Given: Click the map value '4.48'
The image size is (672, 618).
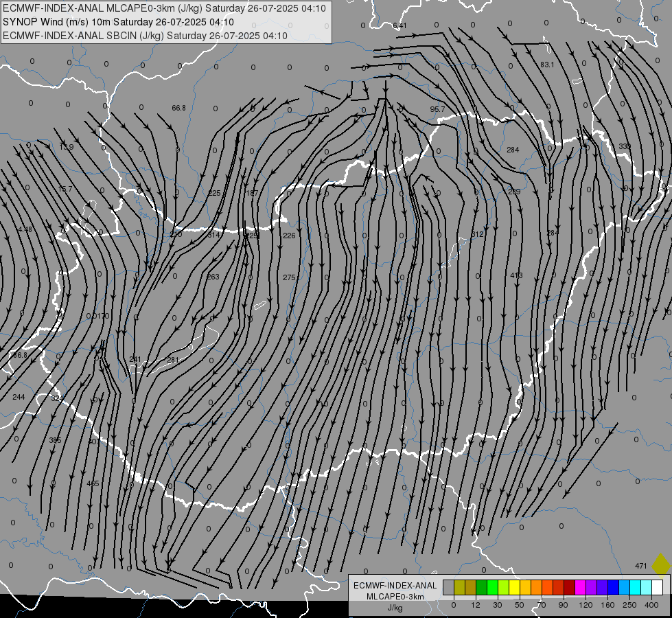Looking at the screenshot, I should point(25,229).
